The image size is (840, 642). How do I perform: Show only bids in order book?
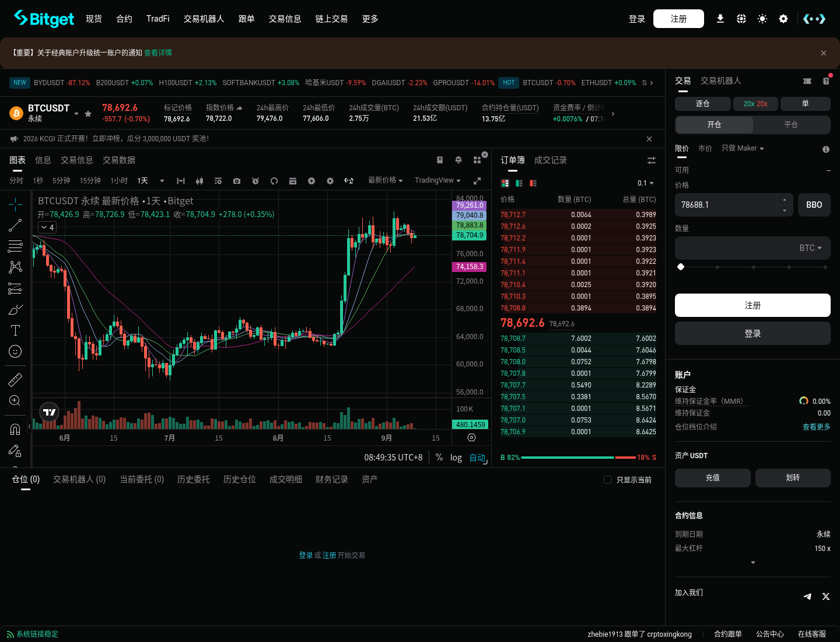[519, 183]
